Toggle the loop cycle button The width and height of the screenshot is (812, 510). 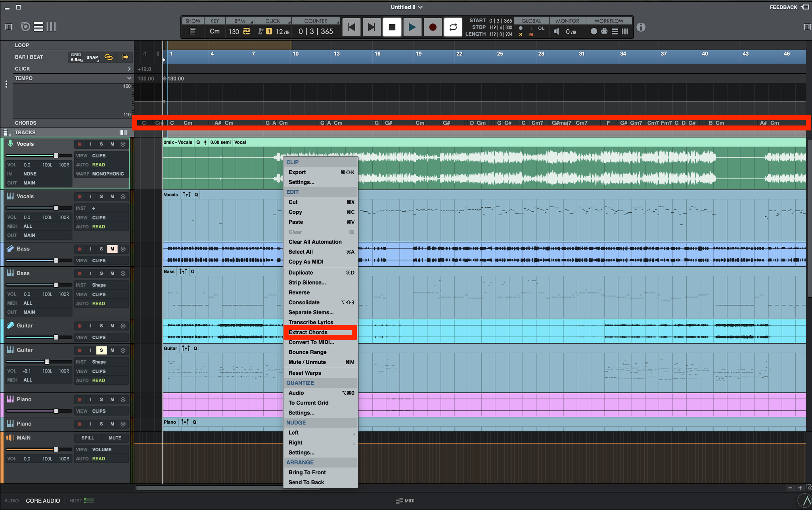tap(453, 27)
